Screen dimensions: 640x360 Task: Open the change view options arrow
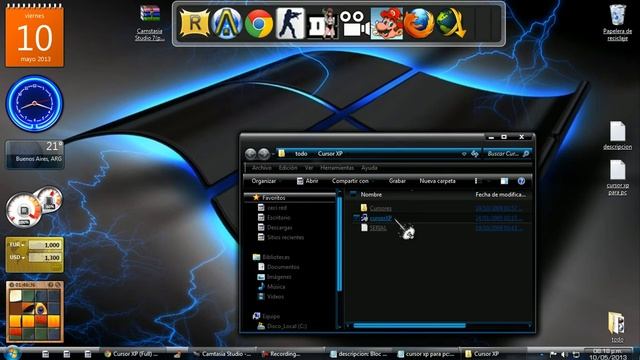click(x=489, y=181)
